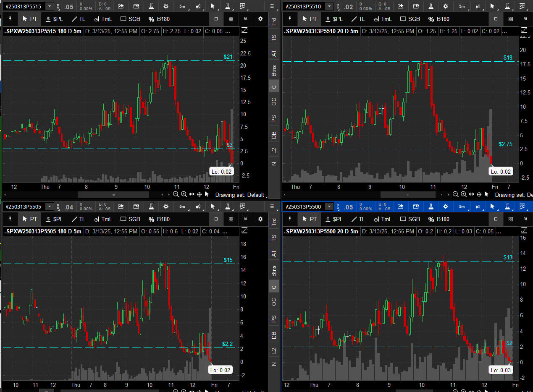
Task: Click zoom in magnifier below the P5510 chart
Action: click(x=463, y=194)
